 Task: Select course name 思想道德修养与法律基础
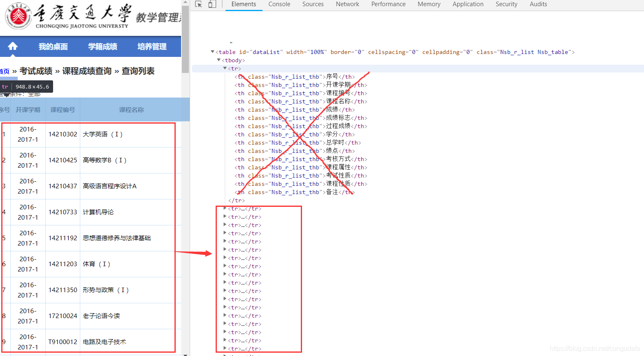coord(116,238)
